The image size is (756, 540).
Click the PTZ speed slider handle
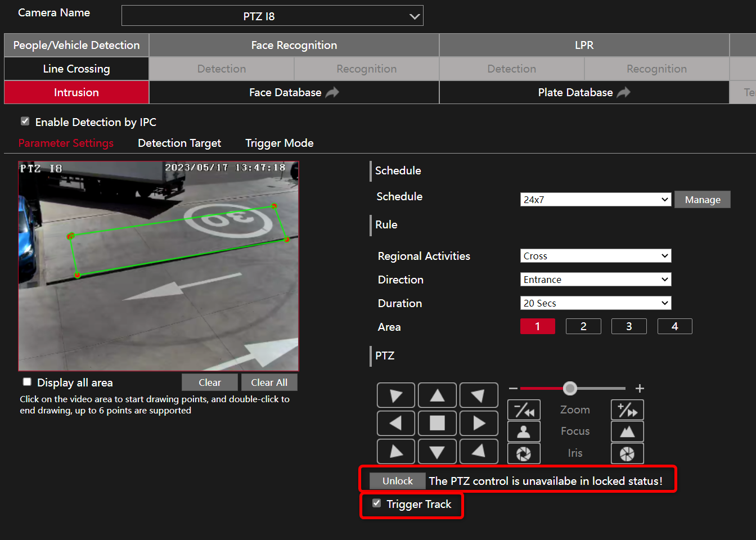[x=570, y=388]
